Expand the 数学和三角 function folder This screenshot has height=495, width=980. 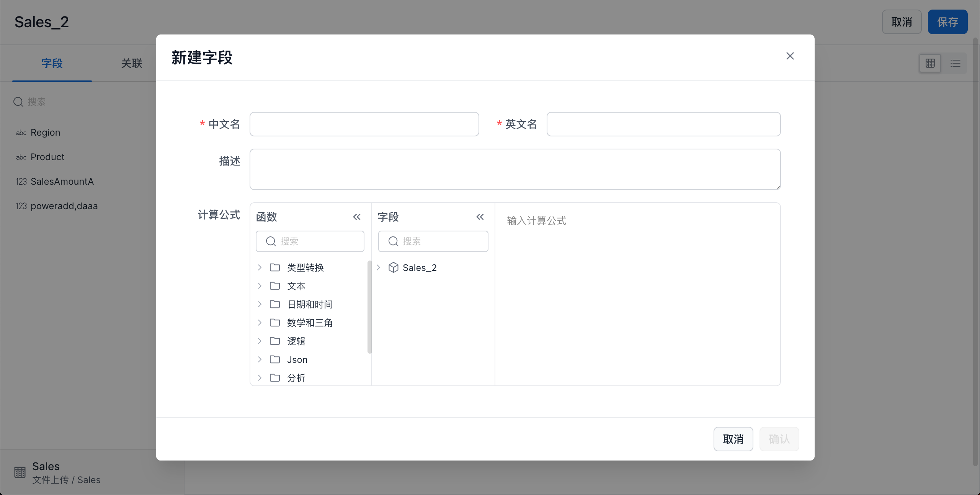click(x=260, y=323)
